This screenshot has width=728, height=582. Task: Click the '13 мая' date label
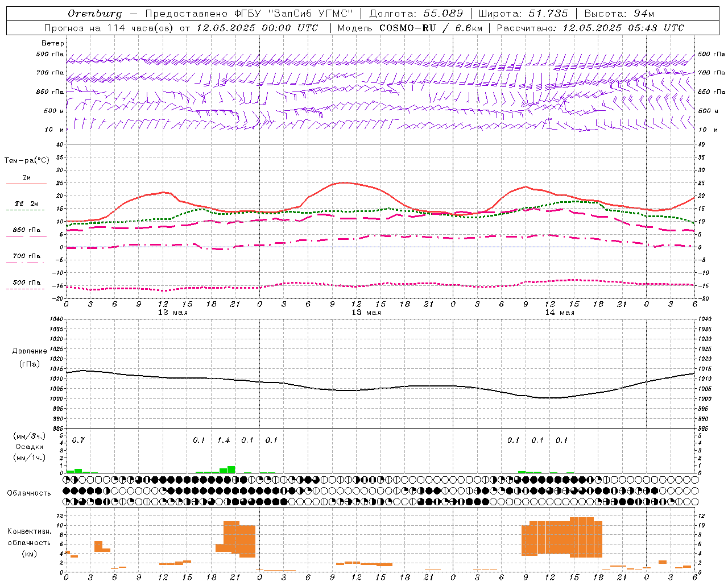pyautogui.click(x=366, y=313)
